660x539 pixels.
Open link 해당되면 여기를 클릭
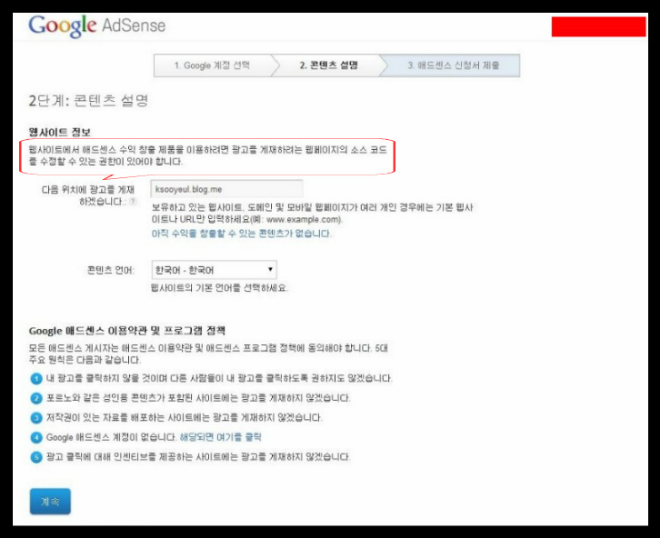(x=221, y=437)
